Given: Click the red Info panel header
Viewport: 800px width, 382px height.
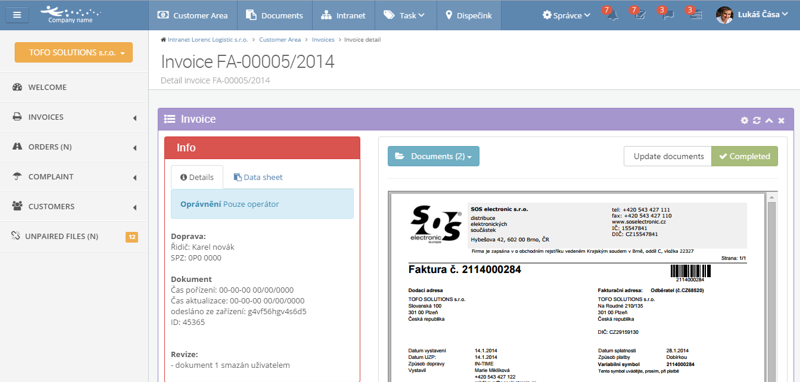Looking at the screenshot, I should (262, 148).
